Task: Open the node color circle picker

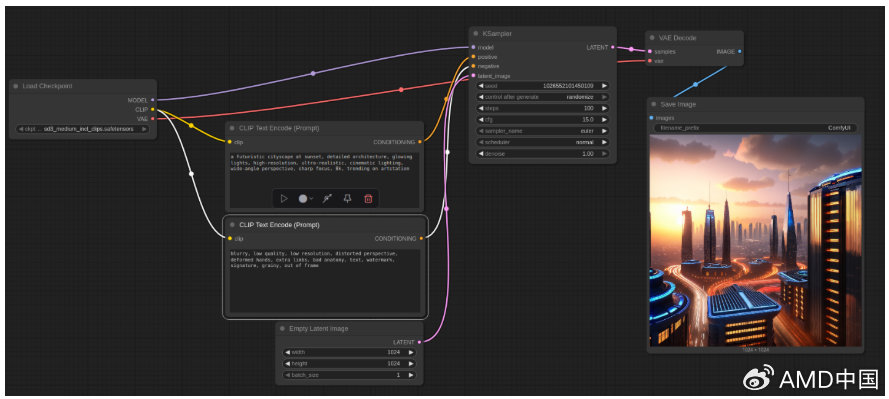Action: (306, 198)
